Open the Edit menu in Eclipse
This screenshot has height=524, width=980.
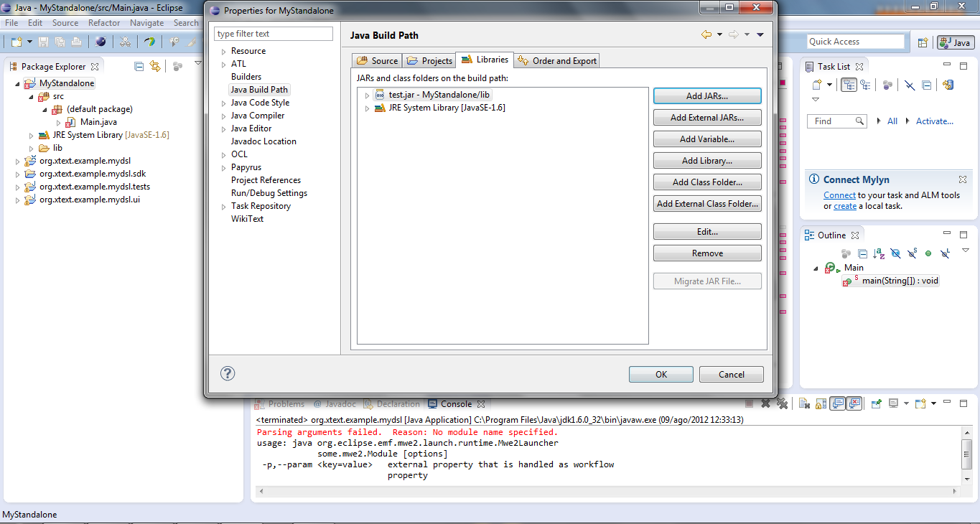pos(35,23)
